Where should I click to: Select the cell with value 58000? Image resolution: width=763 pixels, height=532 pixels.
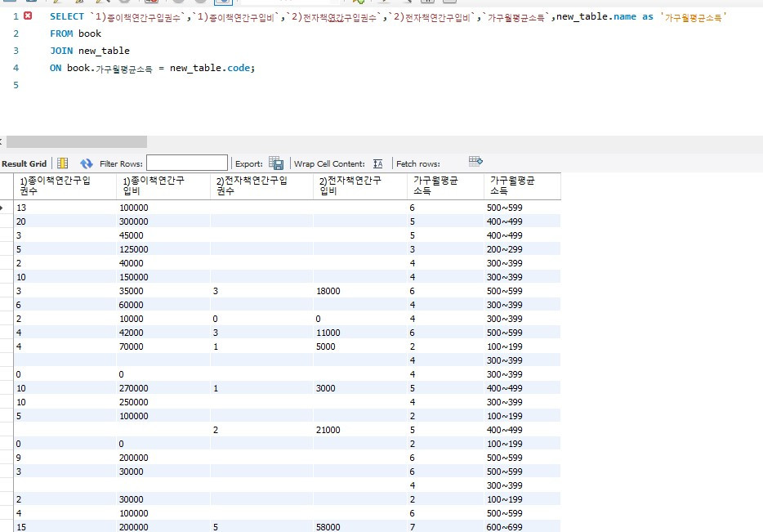360,526
